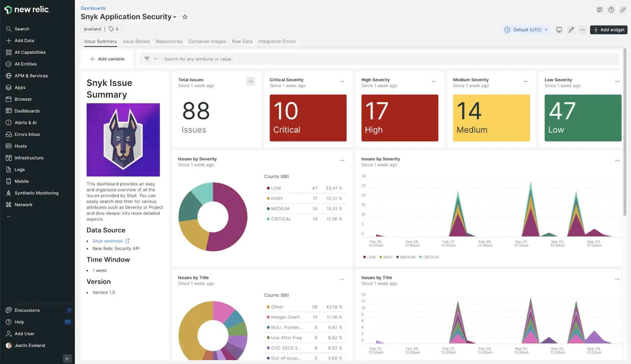Star the Snyk Application Security dashboard
This screenshot has width=631, height=364.
(185, 17)
